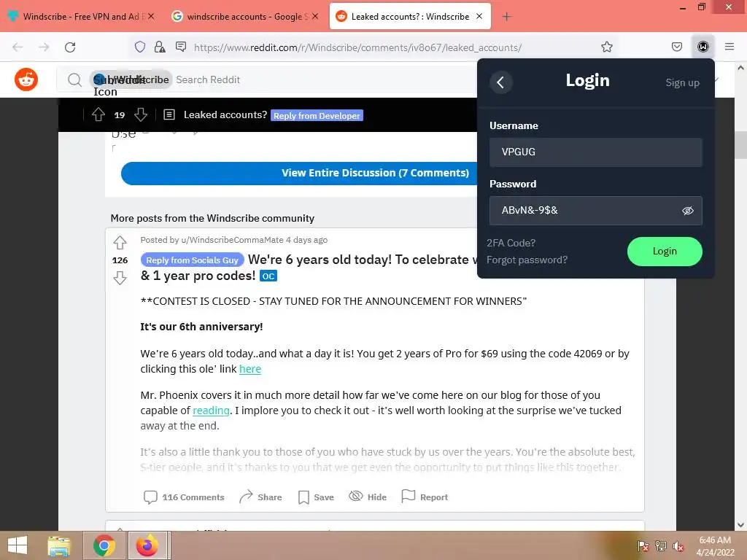
Task: Click the Pocket save icon
Action: 676,47
